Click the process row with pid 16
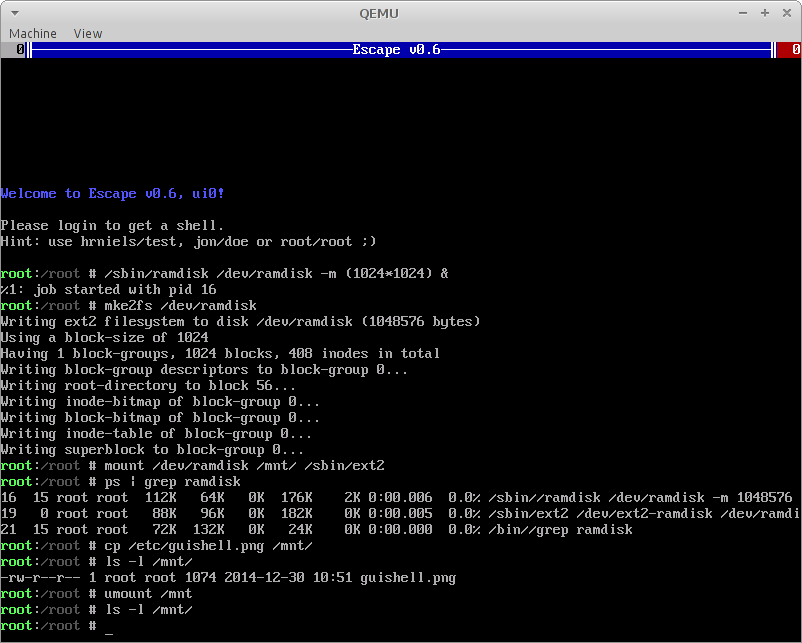Screen dimensions: 802x643 coord(396,498)
